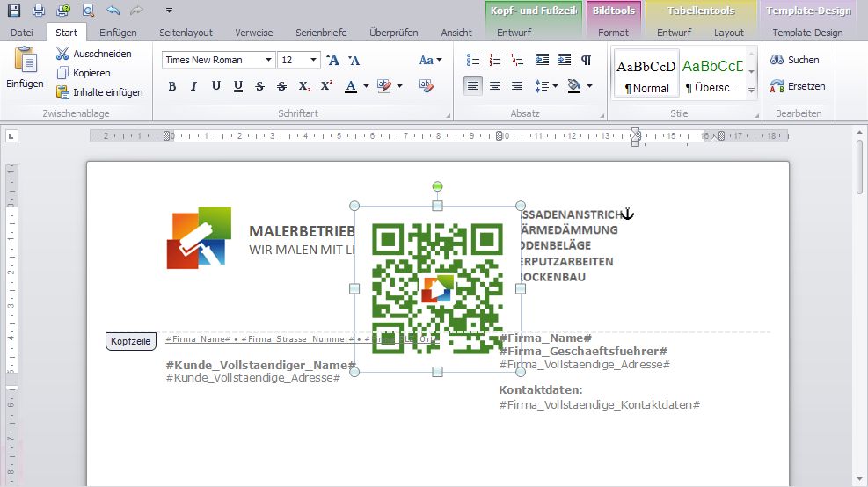Open the Aa change case dropdown
The image size is (868, 487).
[431, 60]
